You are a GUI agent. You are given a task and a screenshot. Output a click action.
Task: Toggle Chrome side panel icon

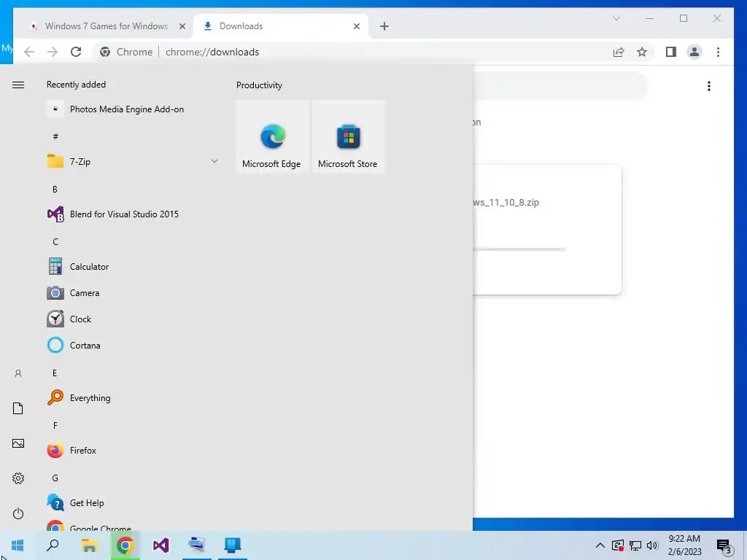coord(671,52)
